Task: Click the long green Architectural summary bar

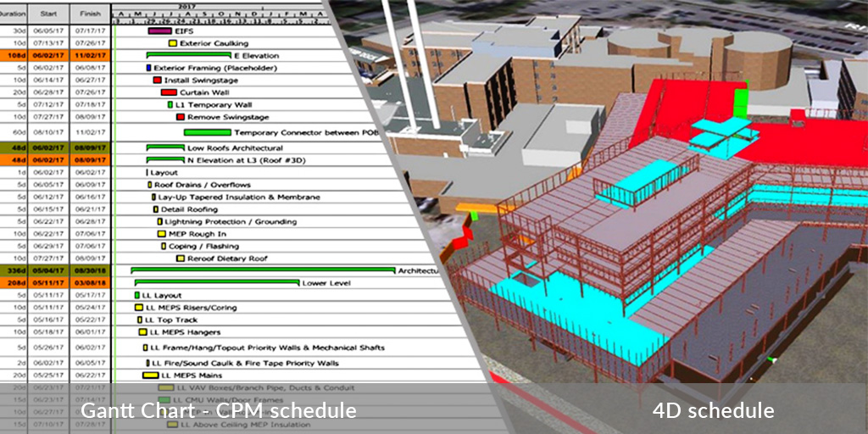Action: (x=263, y=270)
